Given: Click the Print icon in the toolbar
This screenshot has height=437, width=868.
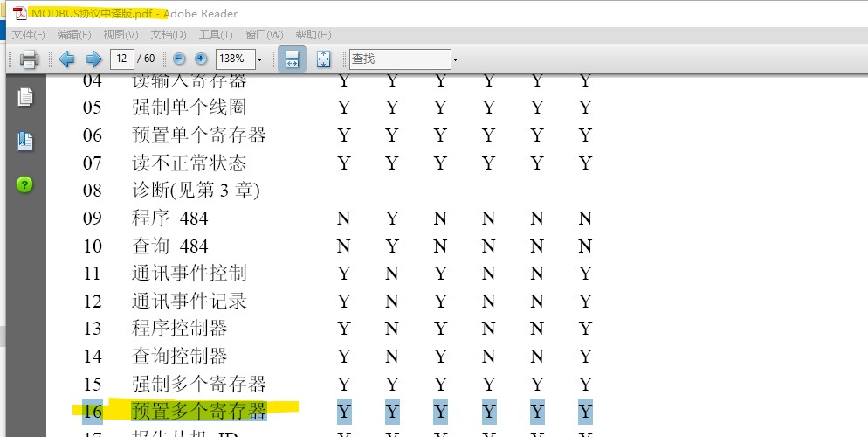Looking at the screenshot, I should pos(29,59).
